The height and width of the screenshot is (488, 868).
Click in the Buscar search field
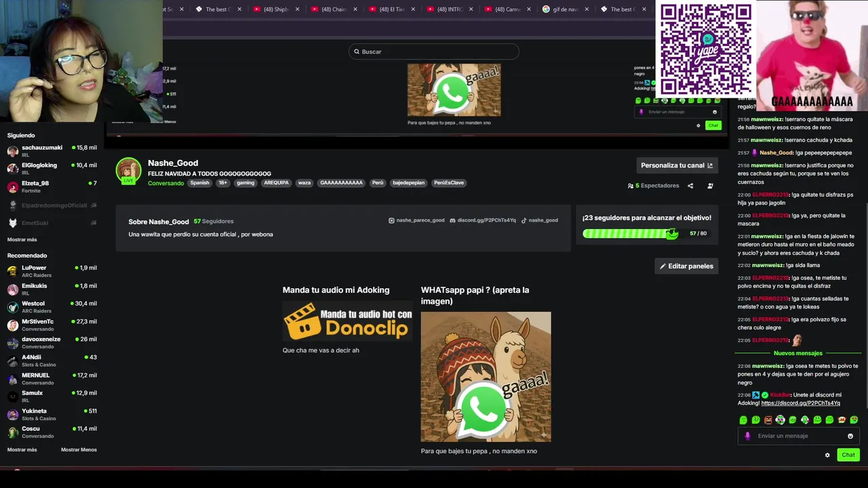[x=434, y=52]
